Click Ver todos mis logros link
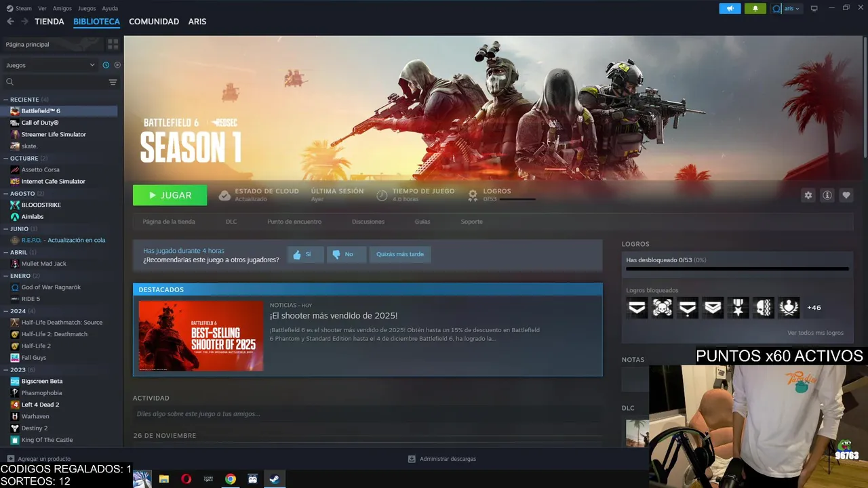The image size is (868, 488). point(815,333)
